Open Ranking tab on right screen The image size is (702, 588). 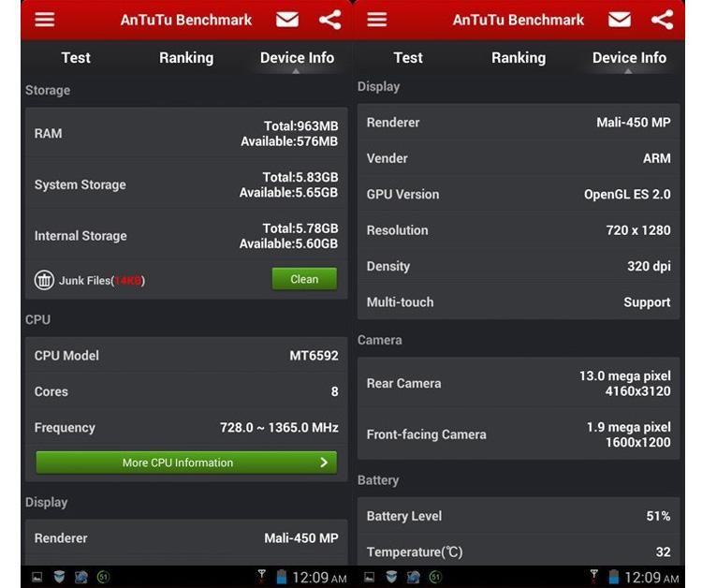tap(519, 58)
